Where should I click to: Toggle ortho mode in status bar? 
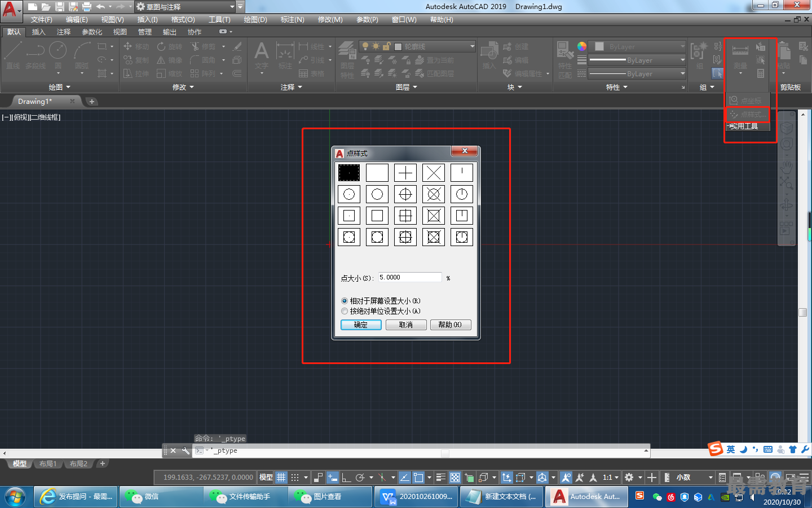(346, 478)
